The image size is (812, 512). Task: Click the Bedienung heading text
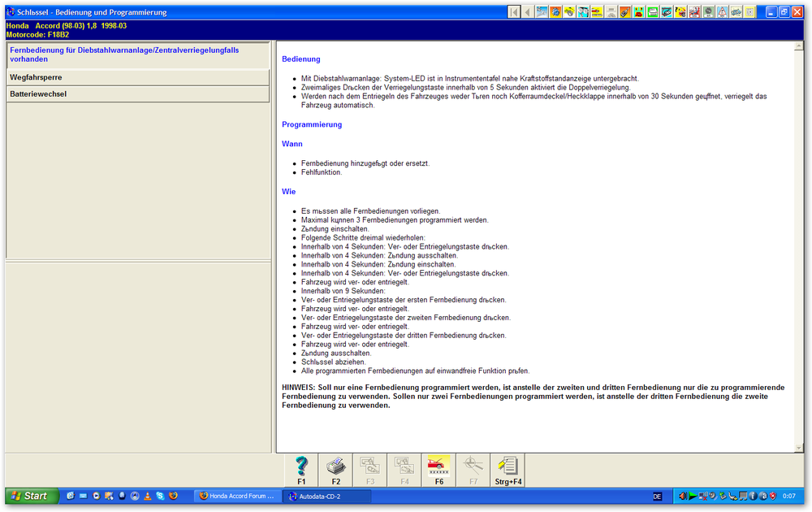point(300,59)
